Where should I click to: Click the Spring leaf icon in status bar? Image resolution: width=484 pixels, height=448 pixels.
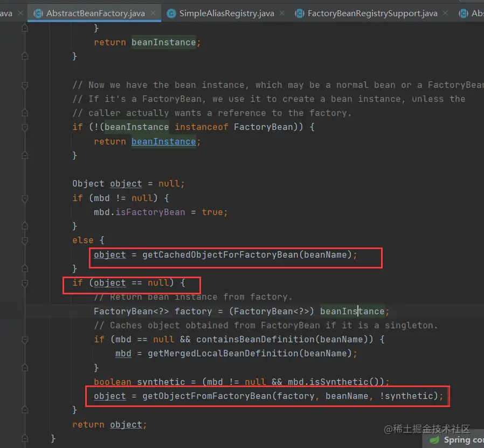pos(435,440)
